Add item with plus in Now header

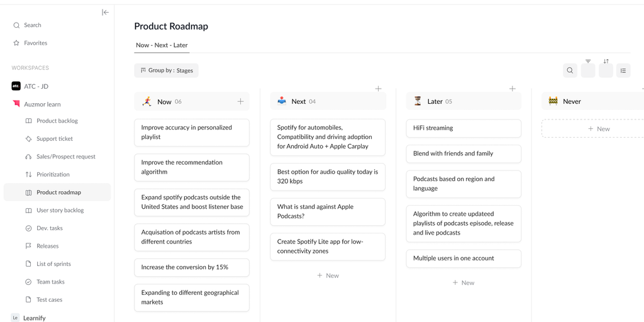click(241, 101)
